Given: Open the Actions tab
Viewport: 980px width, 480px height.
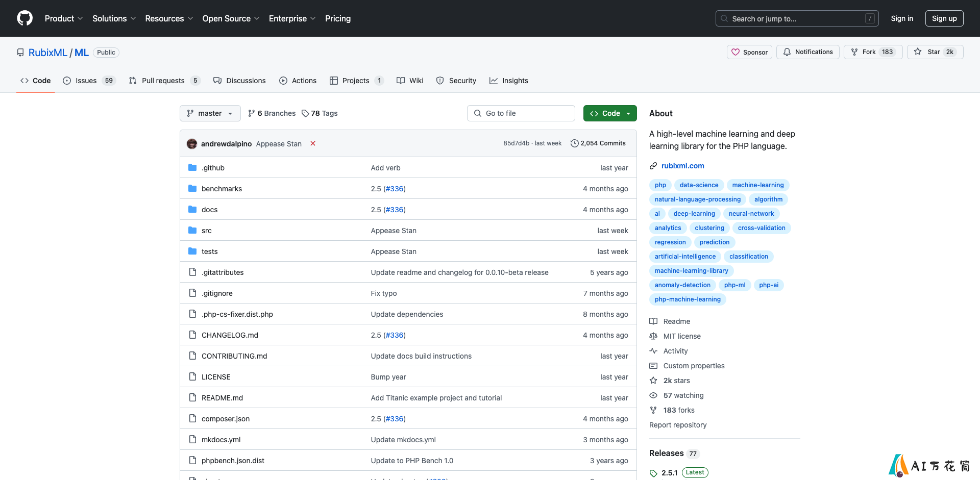Looking at the screenshot, I should pyautogui.click(x=298, y=81).
